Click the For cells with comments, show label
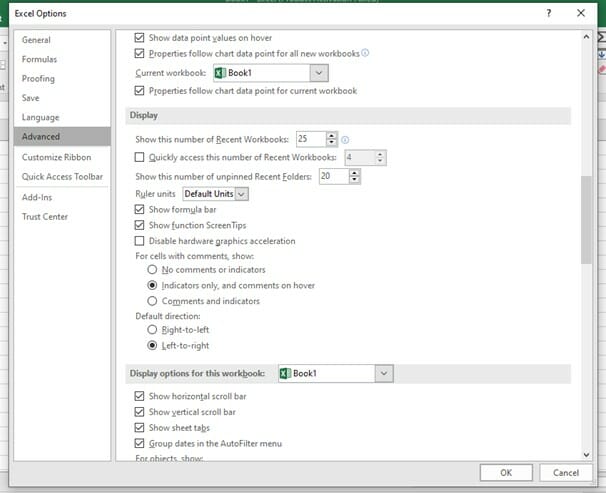Image resolution: width=606 pixels, height=493 pixels. coord(194,256)
